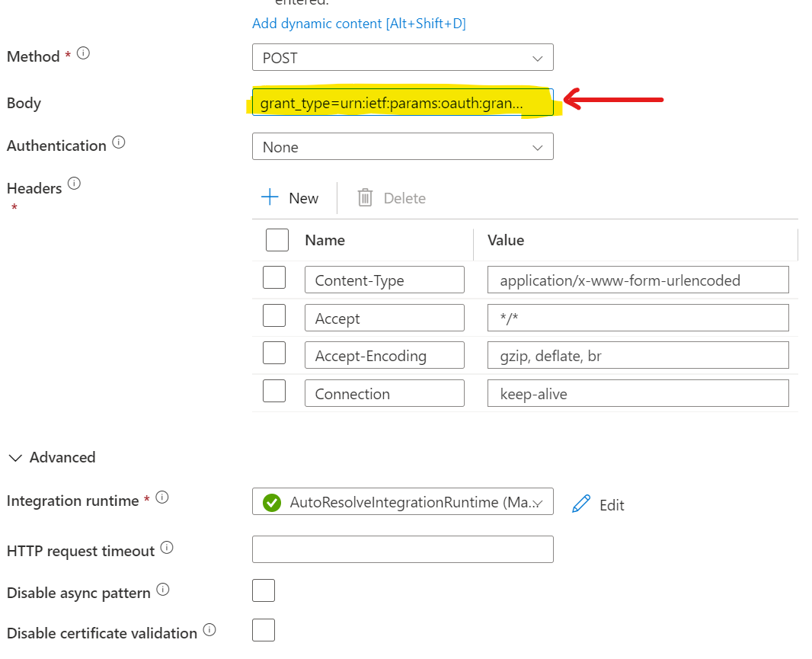Click the HTTP request timeout info icon
Viewport: 812px width, 659px height.
[x=166, y=547]
